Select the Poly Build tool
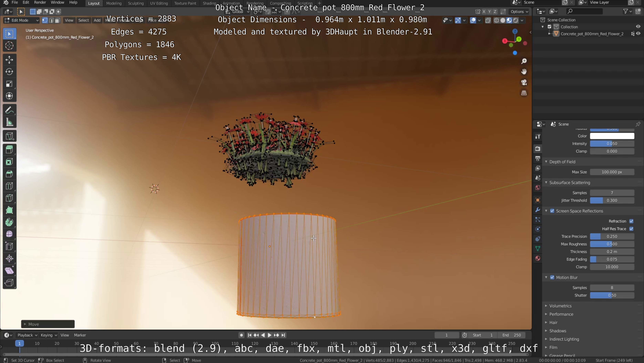 click(9, 210)
